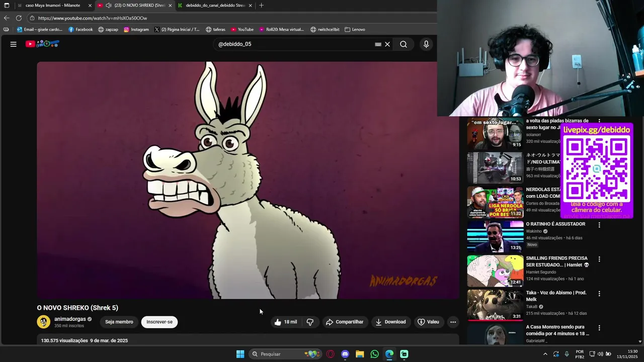This screenshot has height=362, width=644.
Task: Go back in the browser
Action: [x=7, y=18]
